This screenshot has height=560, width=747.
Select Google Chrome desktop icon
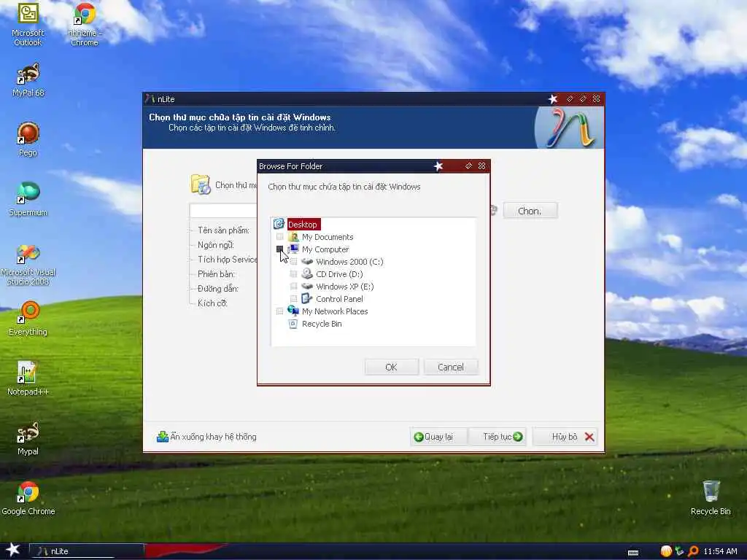tap(28, 499)
